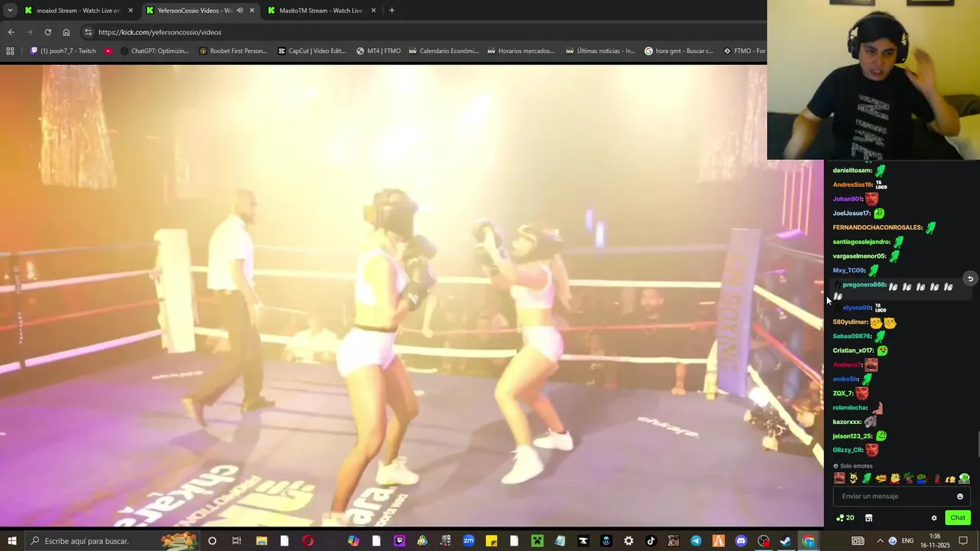
Task: Click the boxing match video player
Action: pyautogui.click(x=412, y=295)
